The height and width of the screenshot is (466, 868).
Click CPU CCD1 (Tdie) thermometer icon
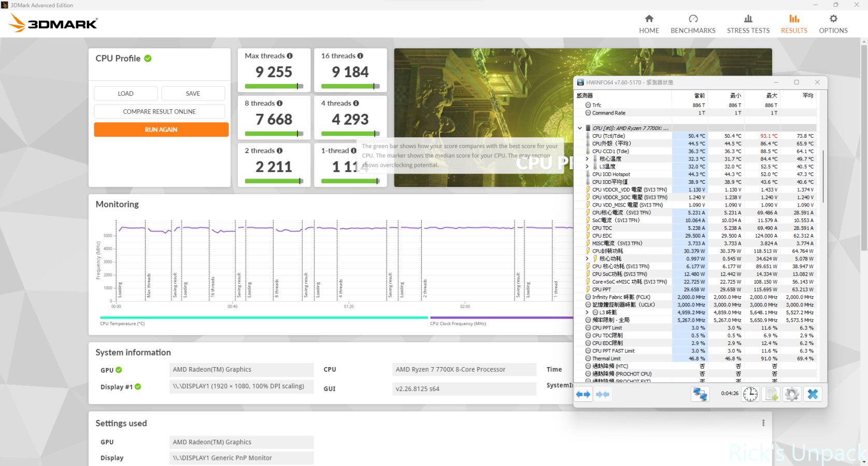[588, 151]
